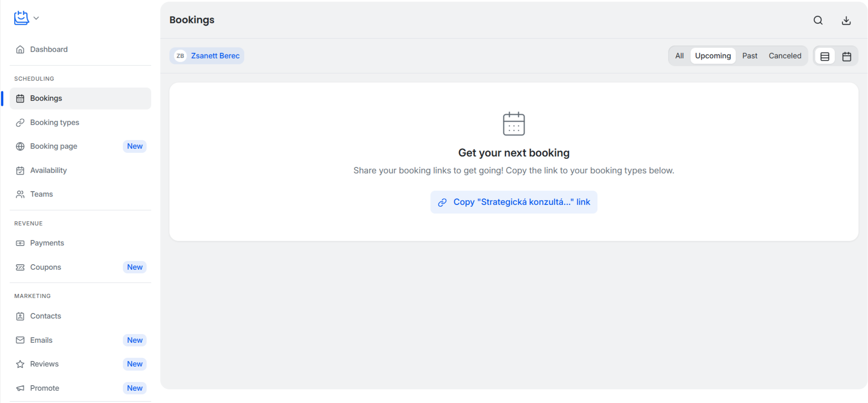The image size is (868, 403).
Task: Select the Canceled bookings tab
Action: (x=784, y=56)
